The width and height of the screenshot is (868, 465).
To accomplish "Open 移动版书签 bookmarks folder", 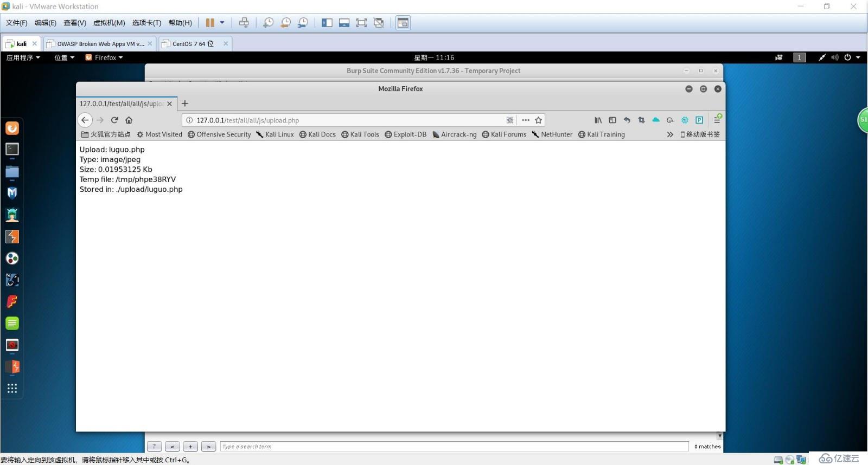I will [x=700, y=134].
